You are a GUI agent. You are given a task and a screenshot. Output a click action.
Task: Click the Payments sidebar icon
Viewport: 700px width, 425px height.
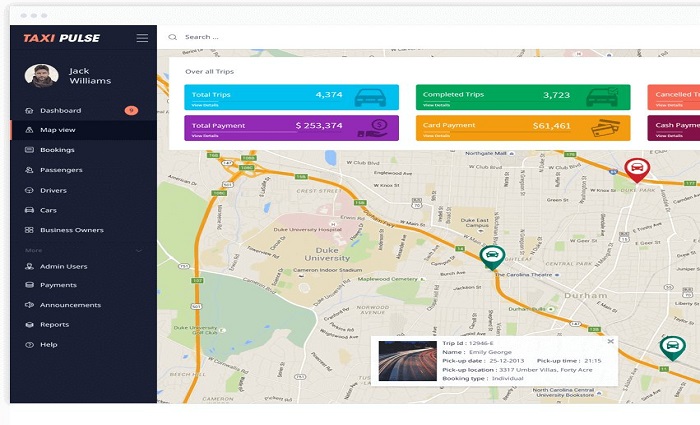(29, 285)
